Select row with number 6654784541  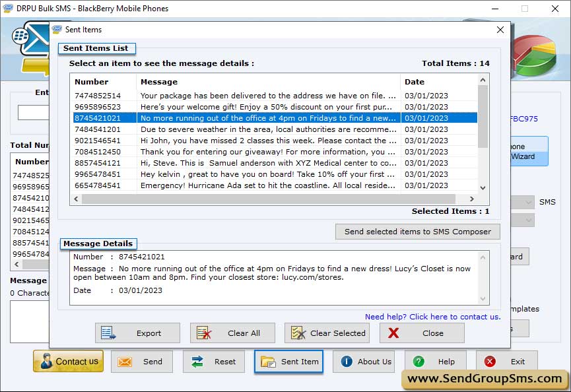point(274,185)
